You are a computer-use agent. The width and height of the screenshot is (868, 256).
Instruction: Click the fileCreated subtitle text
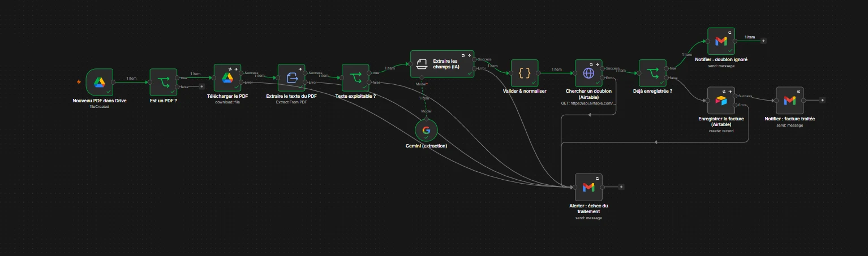100,106
